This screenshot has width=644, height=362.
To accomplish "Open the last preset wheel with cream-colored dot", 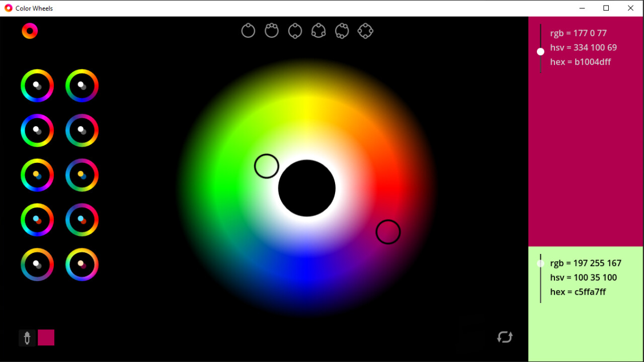I will pyautogui.click(x=82, y=264).
